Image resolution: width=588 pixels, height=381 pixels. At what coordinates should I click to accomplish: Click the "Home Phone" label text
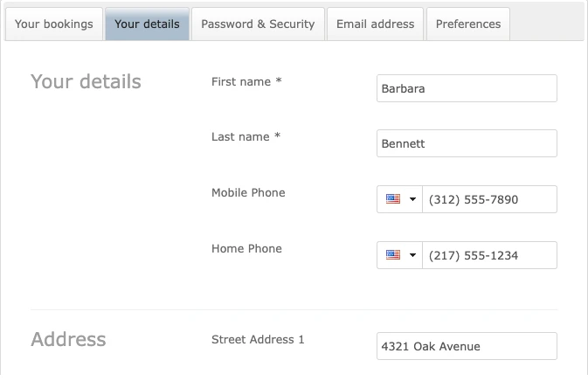(x=246, y=249)
